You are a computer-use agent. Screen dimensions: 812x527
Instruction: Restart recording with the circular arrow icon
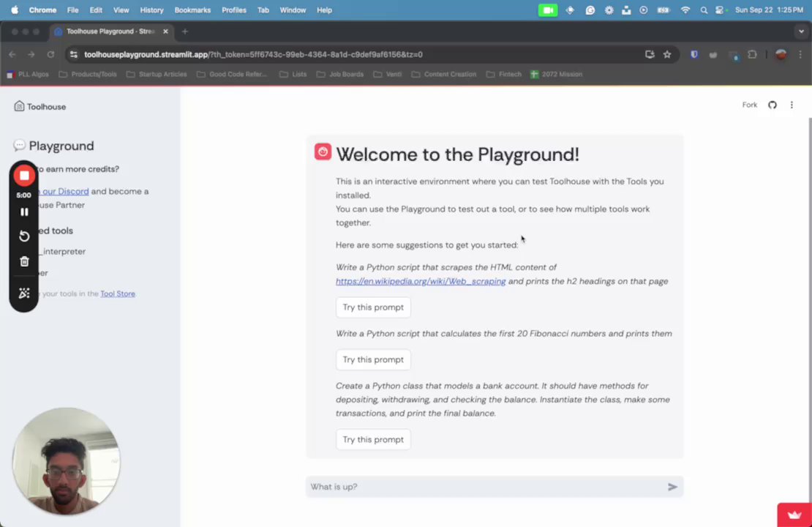click(x=24, y=236)
